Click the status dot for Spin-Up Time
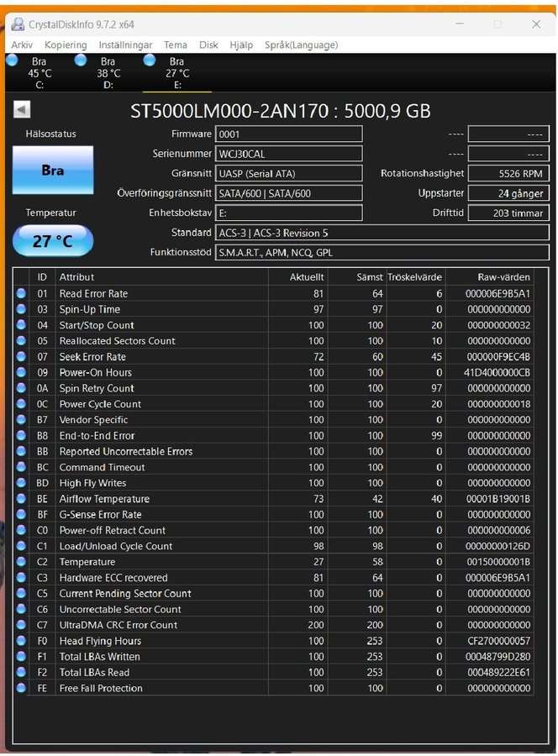The height and width of the screenshot is (756, 558). [x=21, y=309]
